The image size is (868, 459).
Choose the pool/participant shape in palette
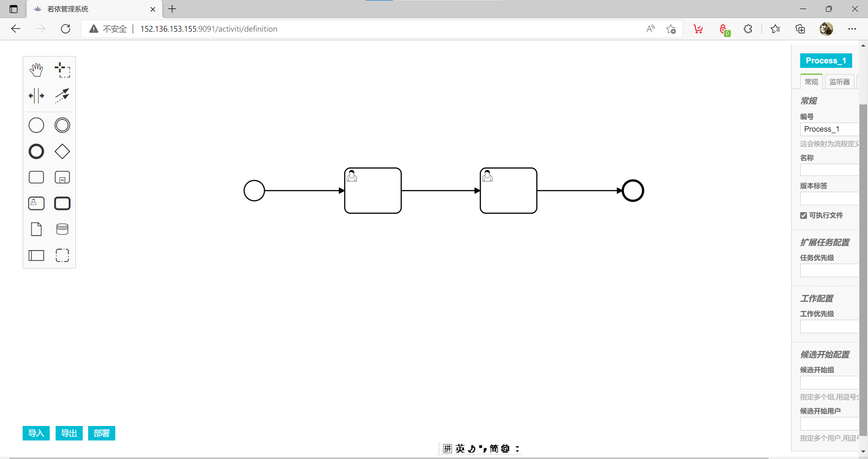[36, 256]
